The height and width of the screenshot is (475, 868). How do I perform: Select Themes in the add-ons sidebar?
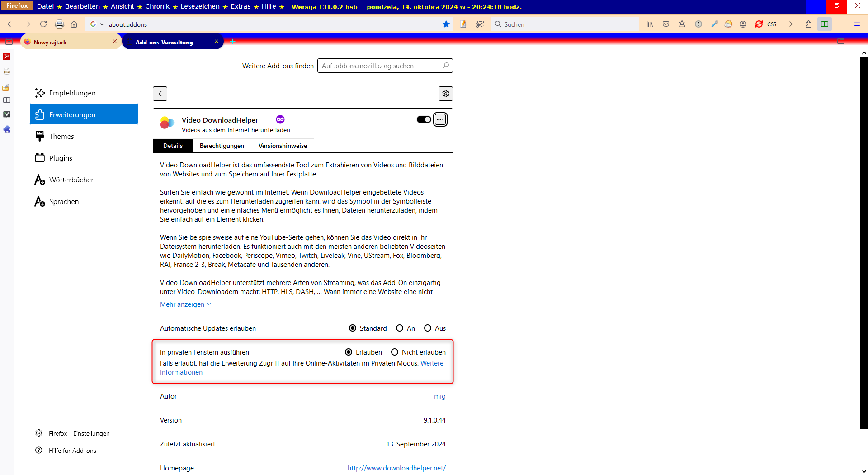(84, 136)
